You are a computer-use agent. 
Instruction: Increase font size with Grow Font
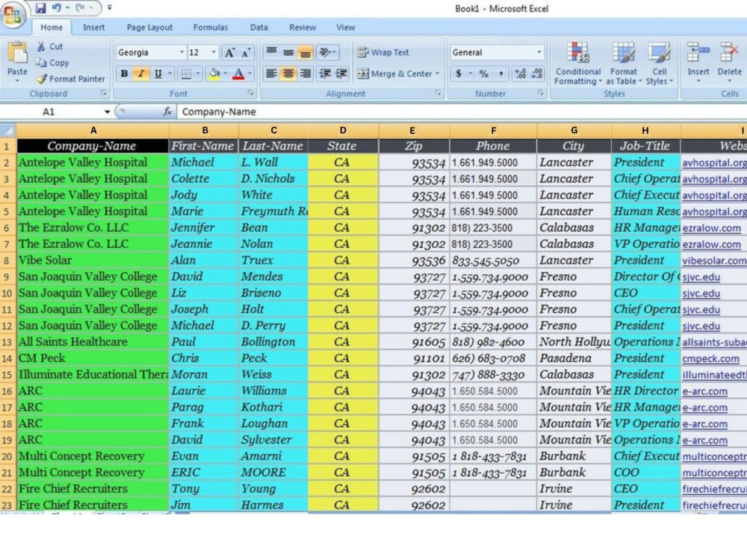(229, 52)
